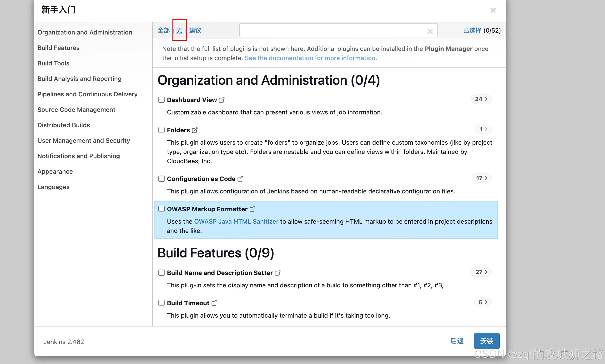Click the 后退 back link

(457, 341)
